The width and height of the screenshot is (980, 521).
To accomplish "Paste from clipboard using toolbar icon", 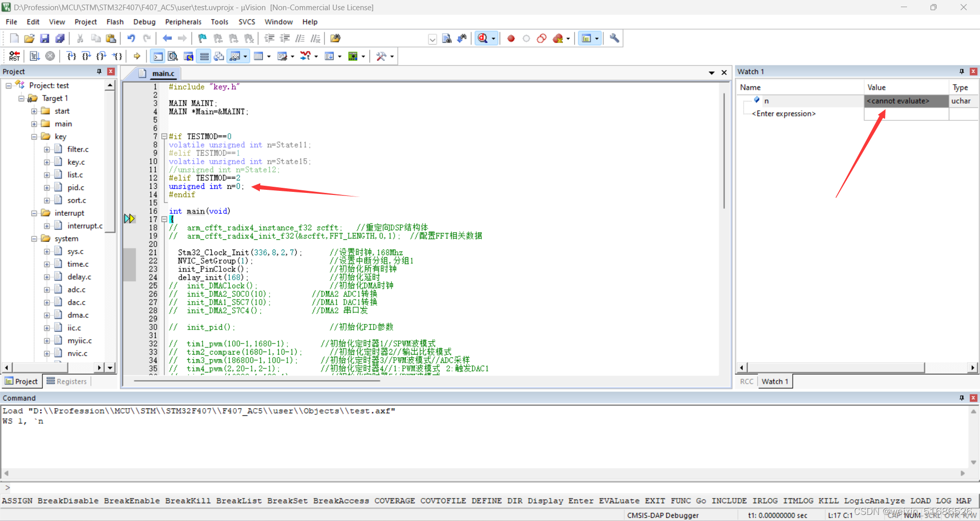I will 111,38.
